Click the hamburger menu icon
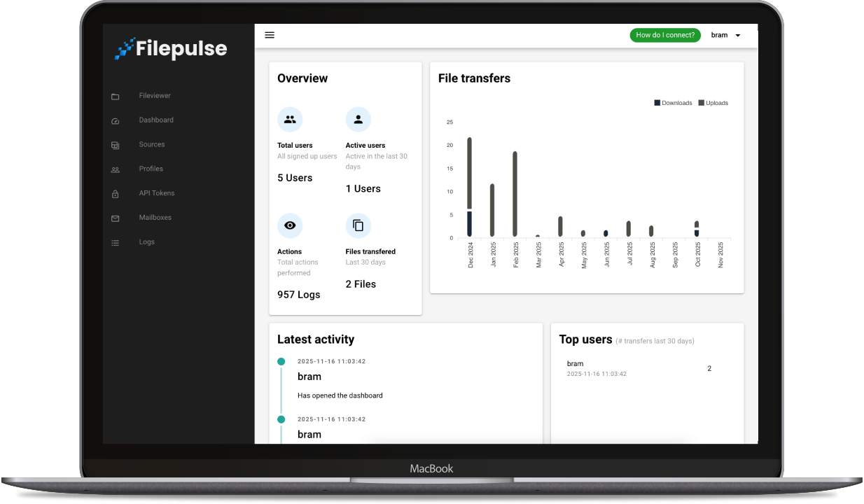Screen dimensions: 864x504 (270, 35)
